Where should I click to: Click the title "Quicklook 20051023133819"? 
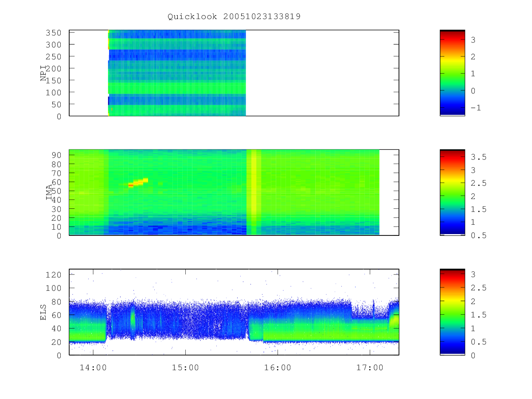pos(234,17)
